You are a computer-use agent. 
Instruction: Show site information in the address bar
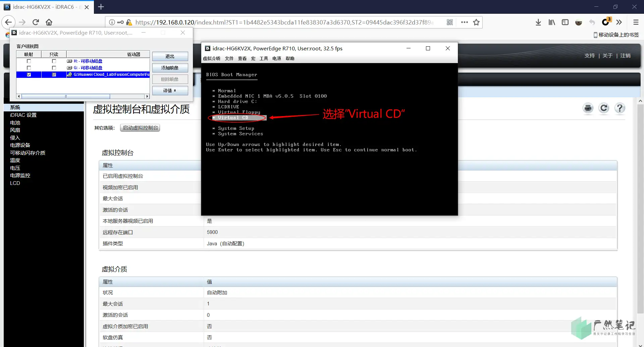pos(112,22)
